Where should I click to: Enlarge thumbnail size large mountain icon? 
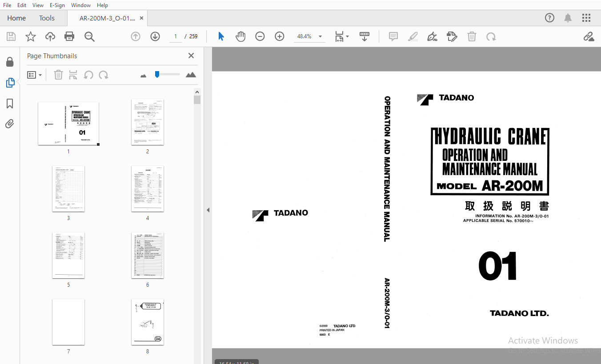[191, 75]
